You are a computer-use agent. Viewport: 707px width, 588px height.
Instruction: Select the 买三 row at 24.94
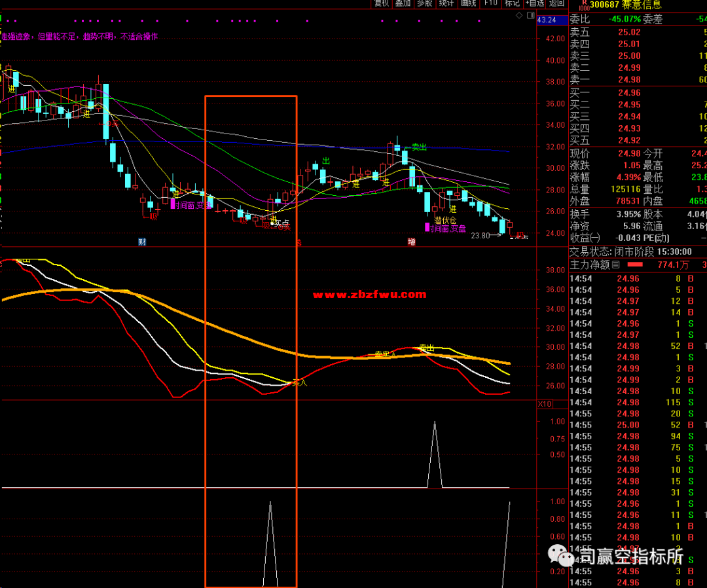pyautogui.click(x=638, y=117)
